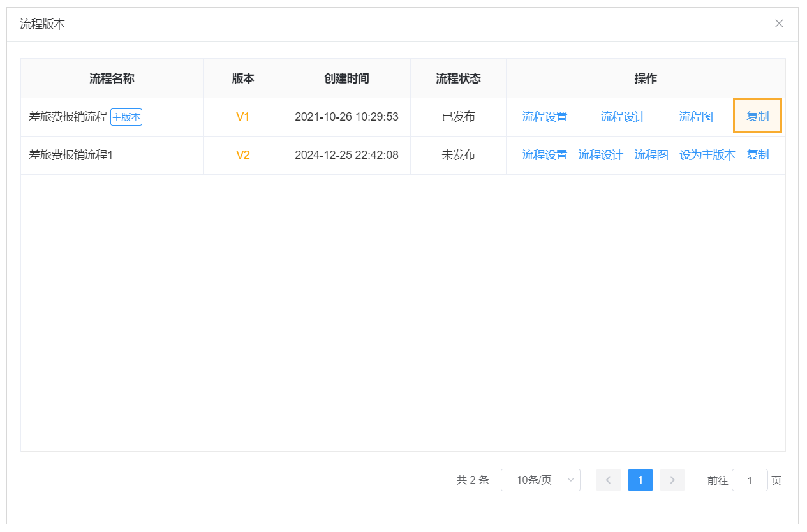Click the 前往 page number input field

[x=750, y=480]
